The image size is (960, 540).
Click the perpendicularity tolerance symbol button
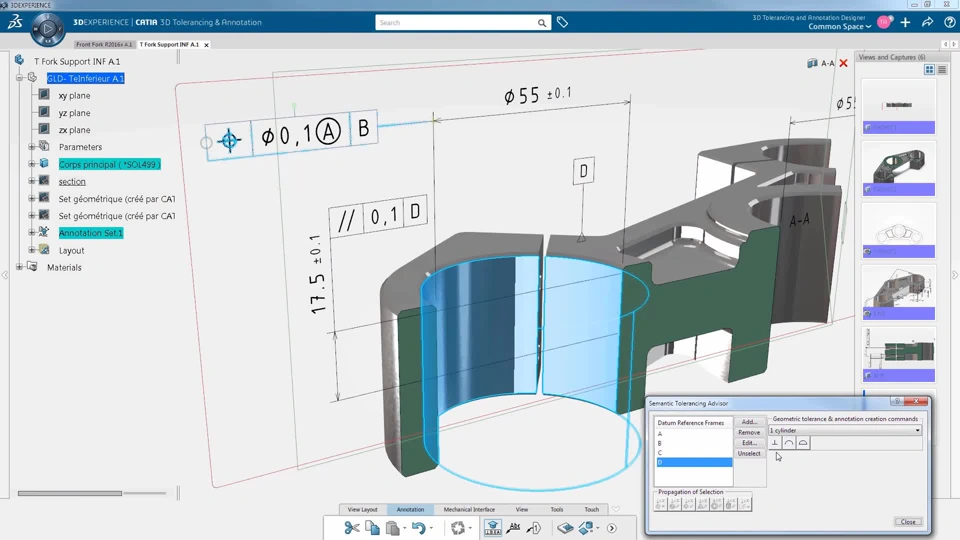coord(775,443)
